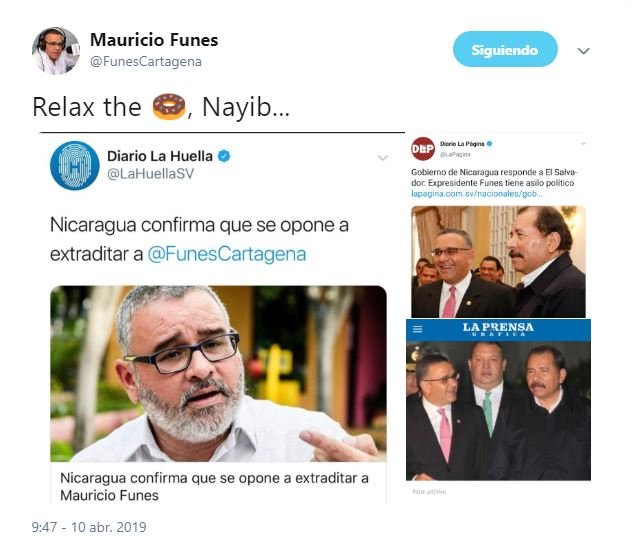632x541 pixels.
Task: Open the bearded man article photo
Action: coord(218,374)
